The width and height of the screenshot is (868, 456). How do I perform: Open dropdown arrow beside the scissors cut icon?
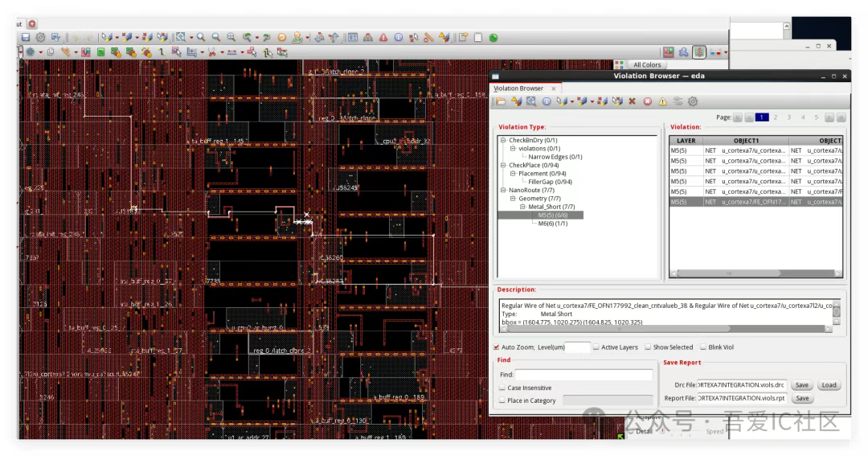tap(222, 52)
